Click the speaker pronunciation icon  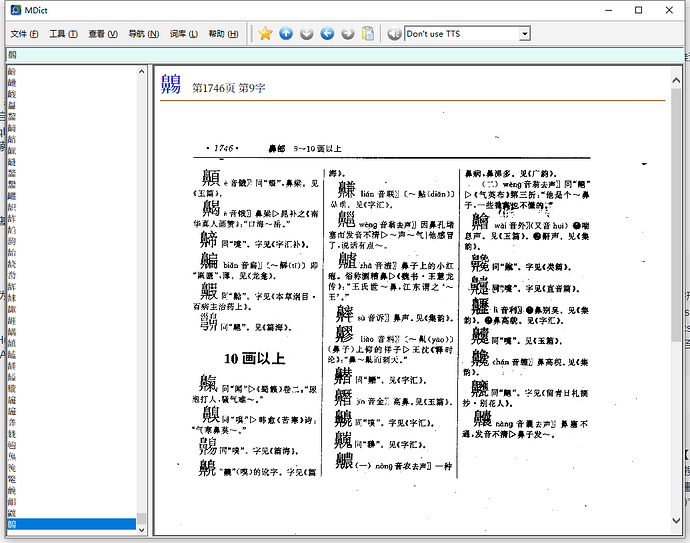(394, 33)
